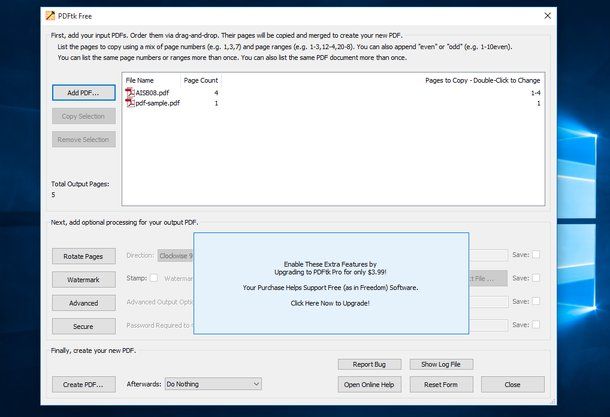Toggle the Save checkbox for Watermark
This screenshot has height=417, width=610.
pos(536,279)
